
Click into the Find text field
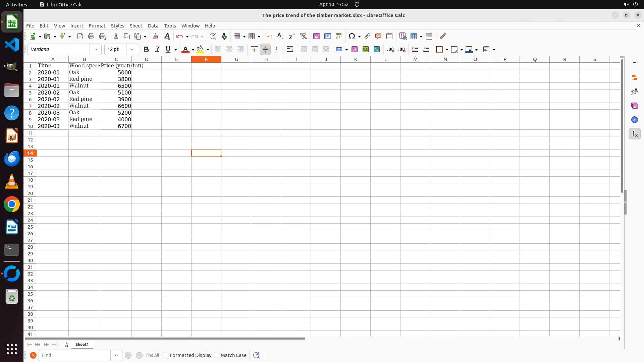74,355
